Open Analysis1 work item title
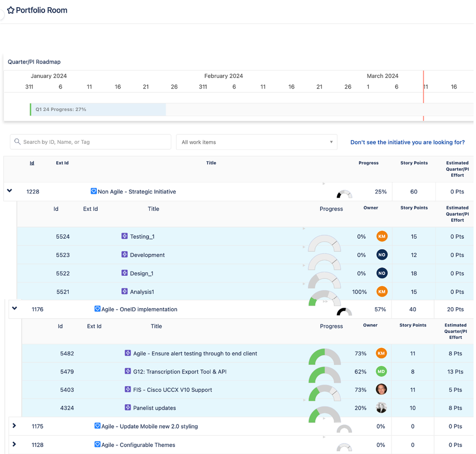This screenshot has width=476, height=454. tap(142, 292)
